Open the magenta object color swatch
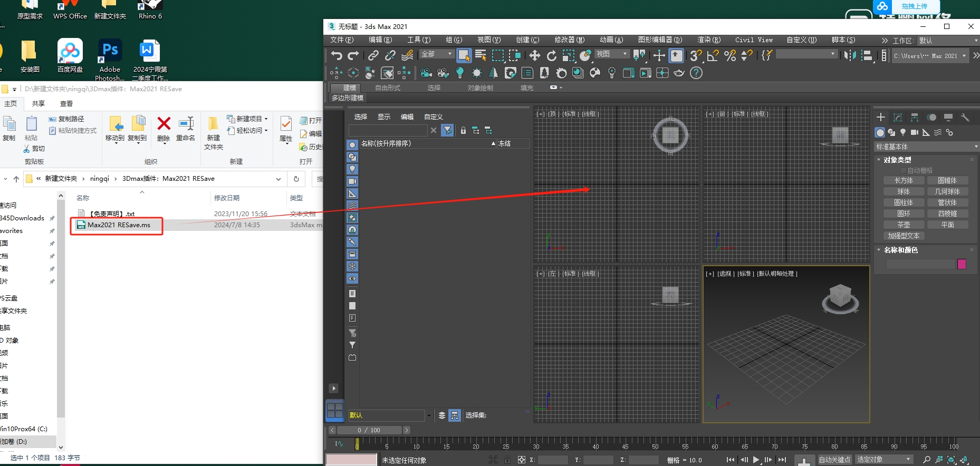The image size is (980, 466). (962, 264)
